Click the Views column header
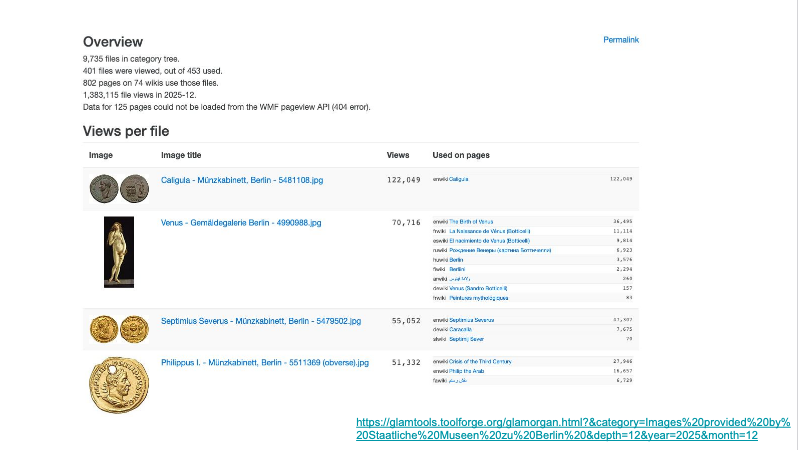This screenshot has height=450, width=798. [397, 155]
